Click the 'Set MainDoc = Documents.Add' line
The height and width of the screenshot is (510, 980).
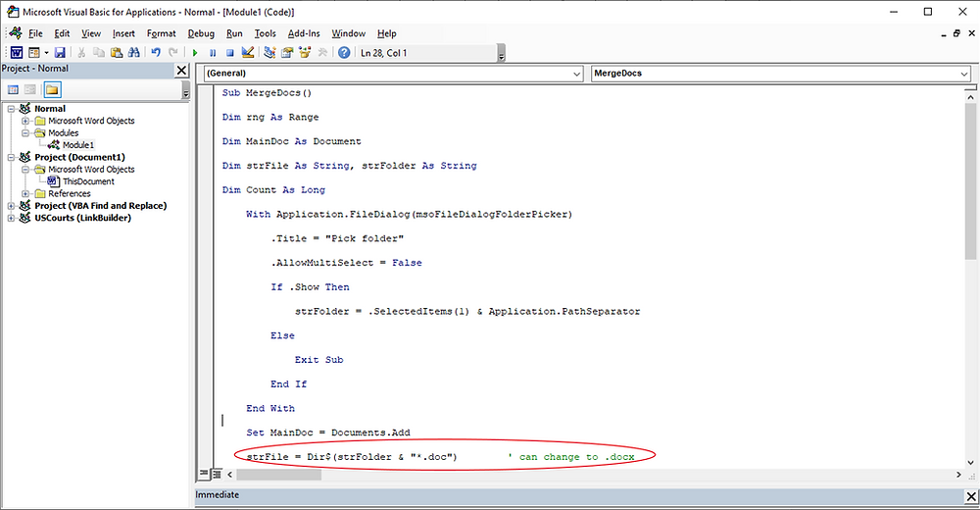(328, 433)
